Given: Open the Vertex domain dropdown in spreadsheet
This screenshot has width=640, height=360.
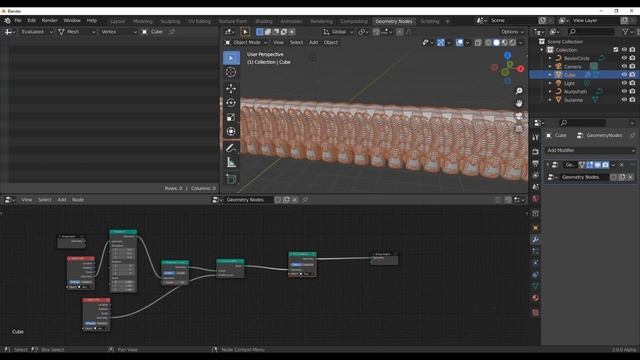Looking at the screenshot, I should [118, 32].
